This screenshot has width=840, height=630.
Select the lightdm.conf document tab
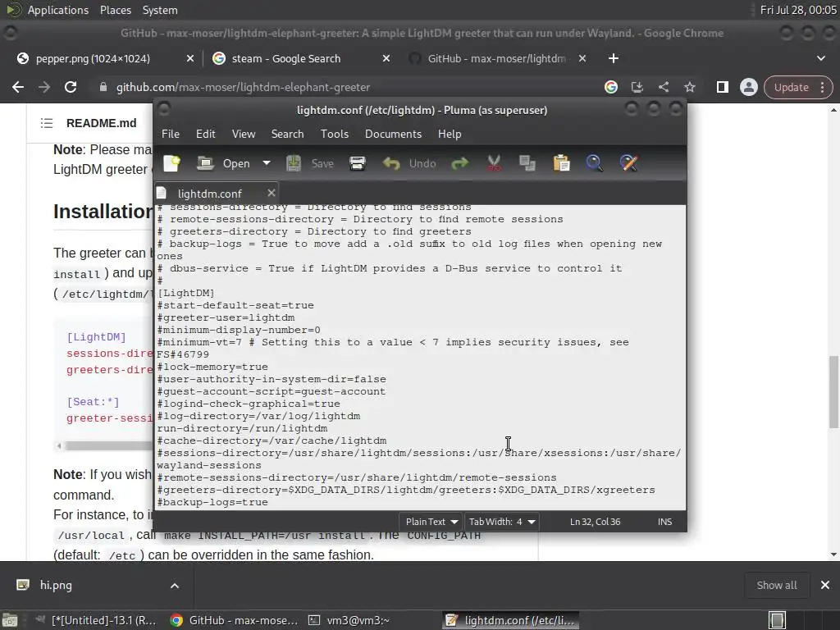209,194
